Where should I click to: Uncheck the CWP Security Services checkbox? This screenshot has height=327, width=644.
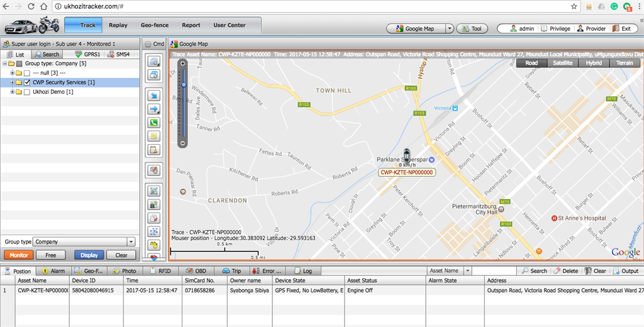tap(27, 82)
